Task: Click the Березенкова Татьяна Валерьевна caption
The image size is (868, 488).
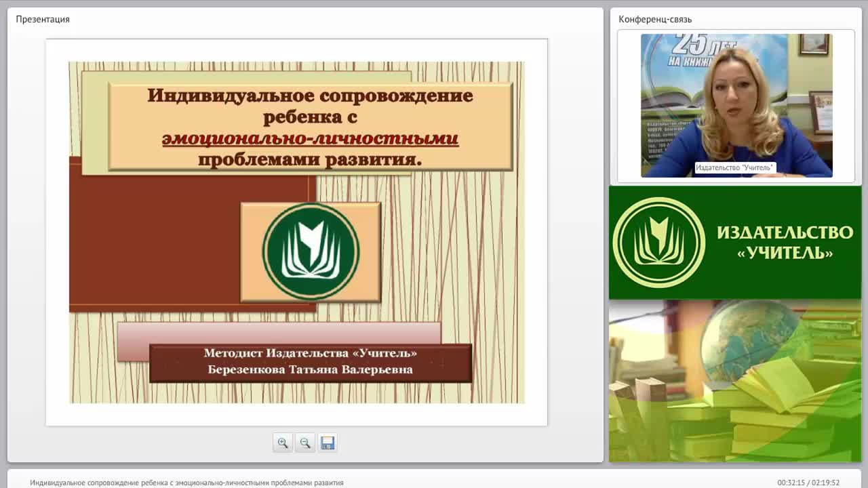Action: tap(310, 369)
